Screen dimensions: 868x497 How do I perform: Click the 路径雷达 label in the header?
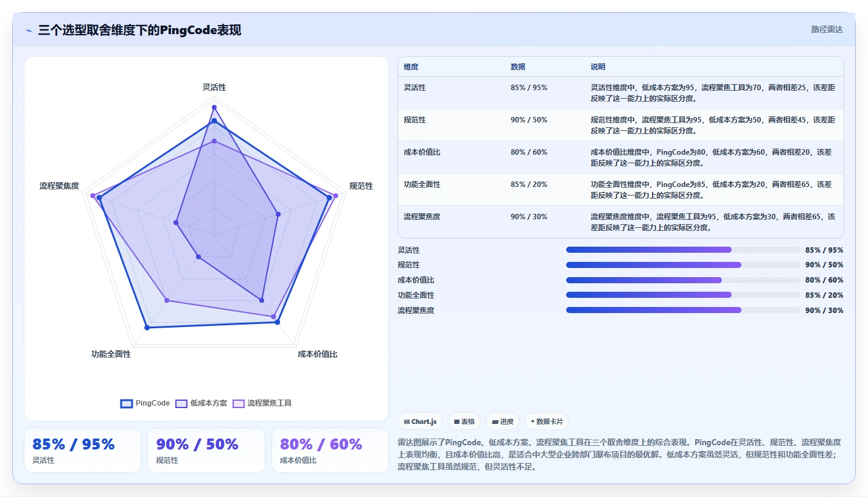pos(827,29)
